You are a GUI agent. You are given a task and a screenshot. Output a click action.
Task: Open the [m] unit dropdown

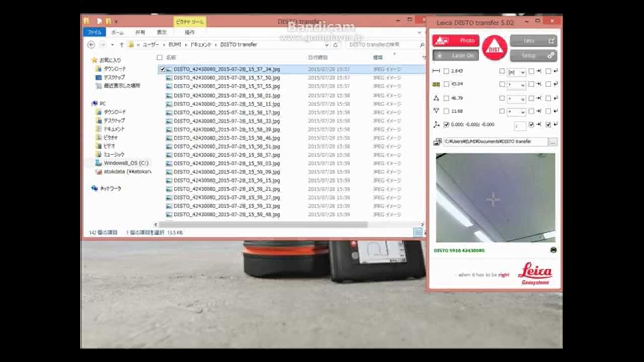(516, 72)
